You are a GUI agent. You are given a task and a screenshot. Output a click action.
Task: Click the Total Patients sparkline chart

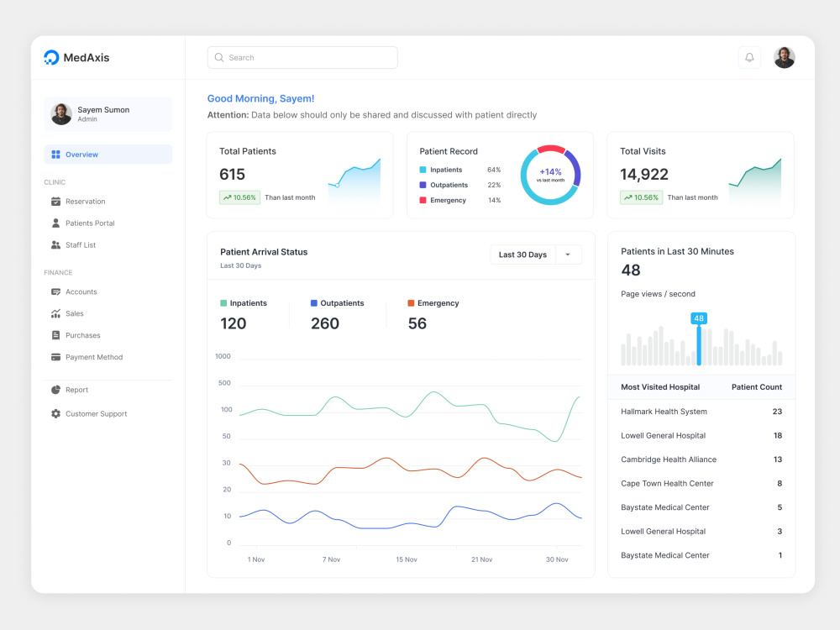(354, 181)
